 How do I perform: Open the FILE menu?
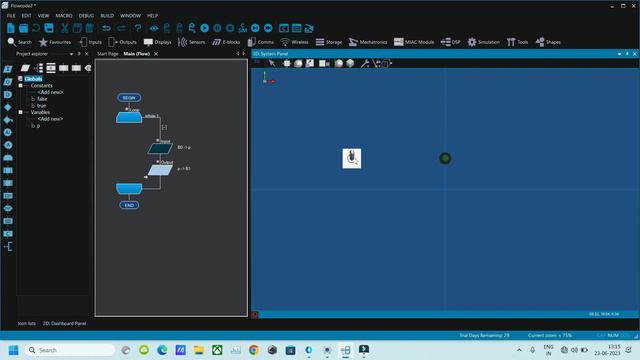pyautogui.click(x=11, y=16)
